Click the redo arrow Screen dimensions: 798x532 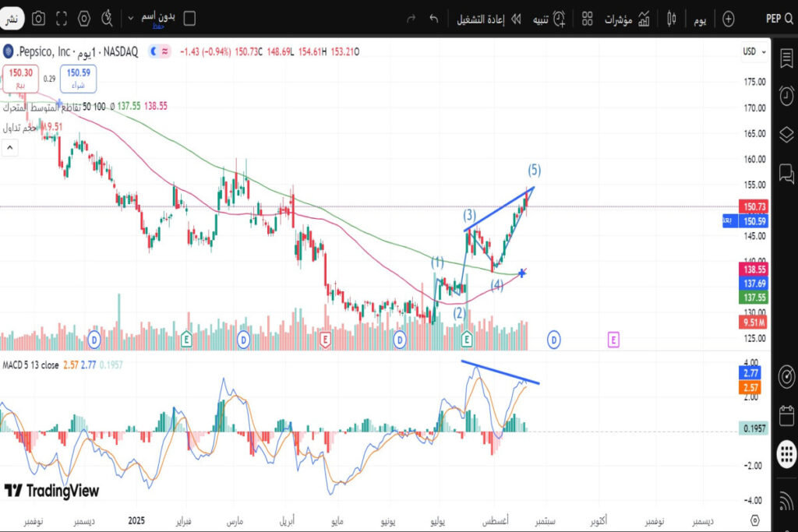click(411, 19)
